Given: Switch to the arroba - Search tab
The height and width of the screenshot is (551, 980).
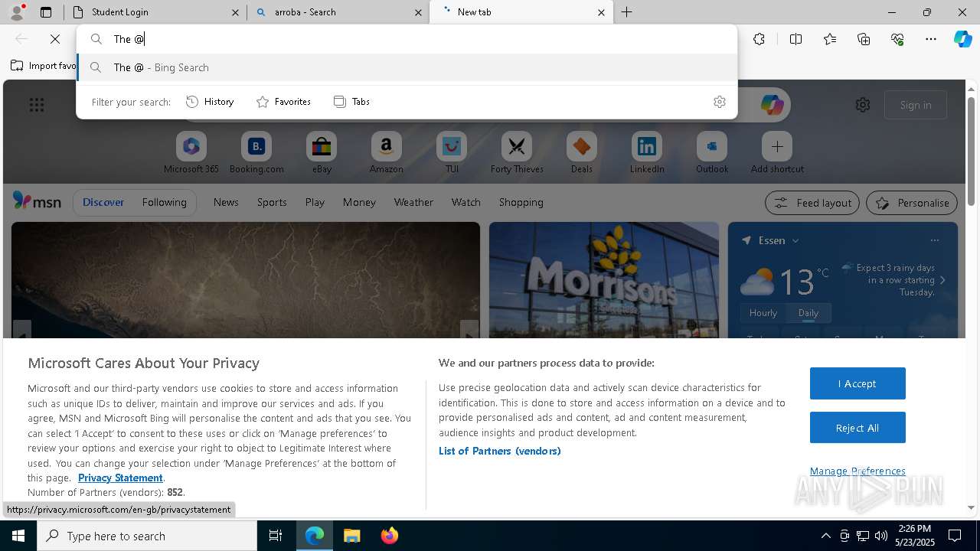Looking at the screenshot, I should pos(338,12).
